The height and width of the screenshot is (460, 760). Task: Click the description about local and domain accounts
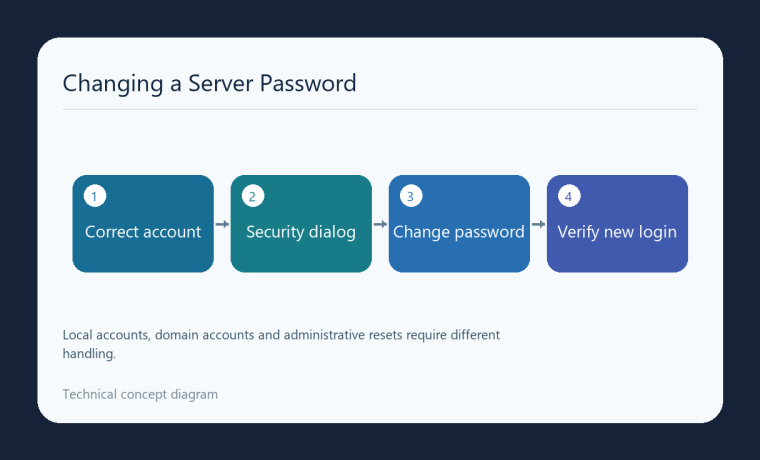coord(281,344)
